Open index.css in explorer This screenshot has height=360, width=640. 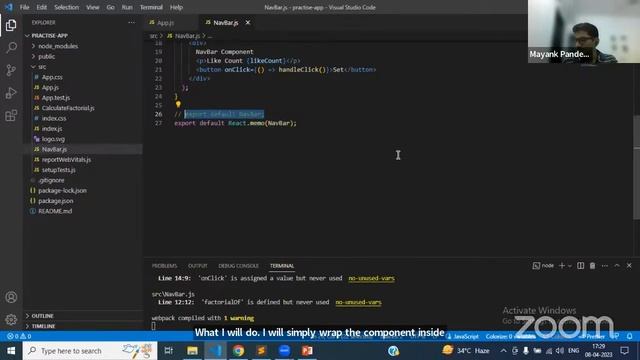(54, 118)
